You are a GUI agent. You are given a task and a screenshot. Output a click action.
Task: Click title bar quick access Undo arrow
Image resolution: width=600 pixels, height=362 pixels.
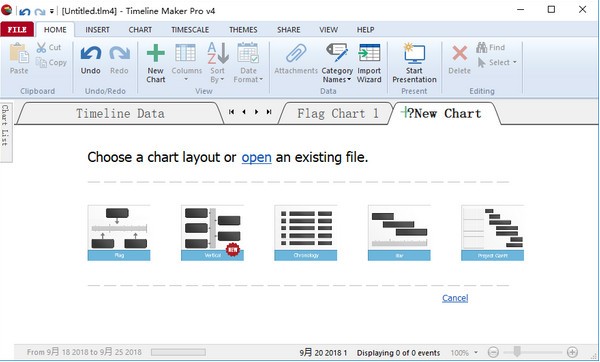coord(24,11)
